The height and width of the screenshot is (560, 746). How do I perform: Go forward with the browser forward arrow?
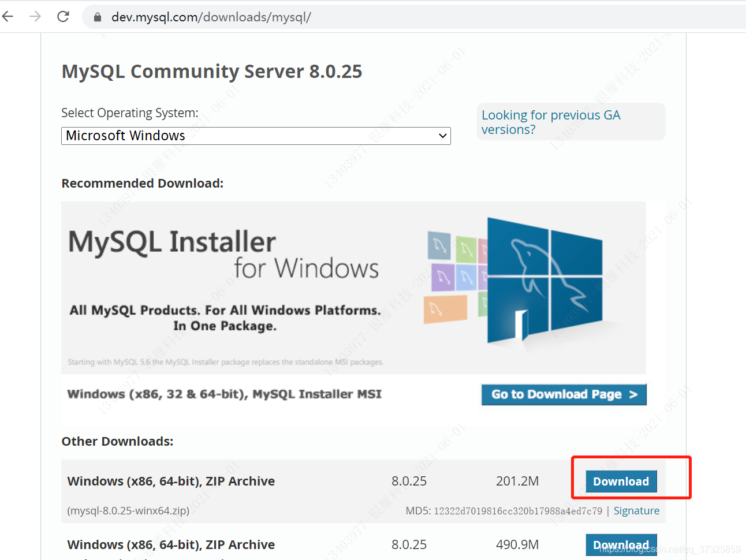coord(35,17)
